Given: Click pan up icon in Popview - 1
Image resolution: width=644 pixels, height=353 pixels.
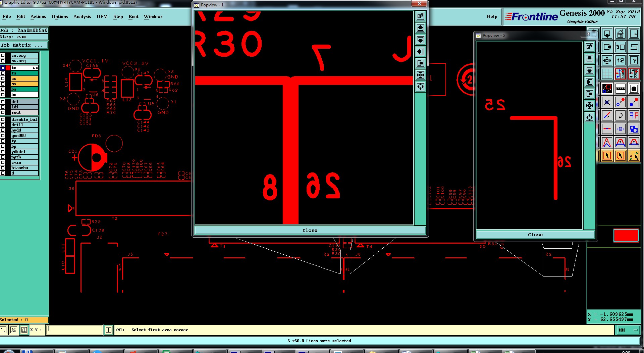Looking at the screenshot, I should 420,28.
